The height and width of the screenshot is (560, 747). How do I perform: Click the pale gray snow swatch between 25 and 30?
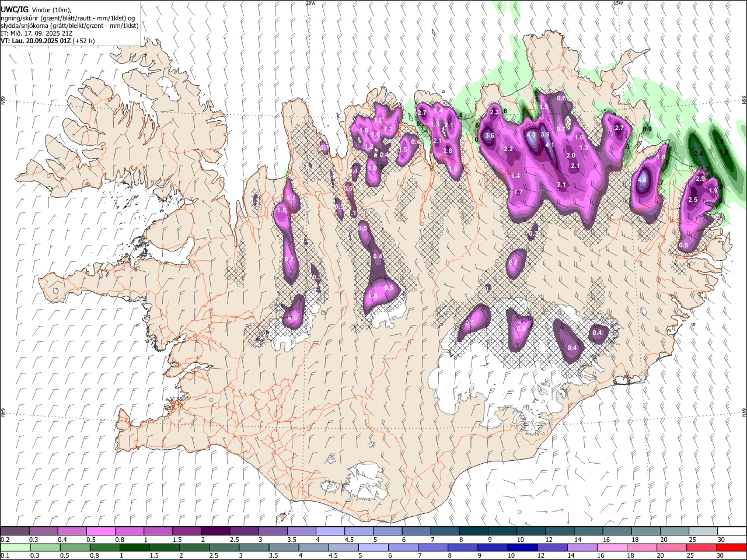703,531
